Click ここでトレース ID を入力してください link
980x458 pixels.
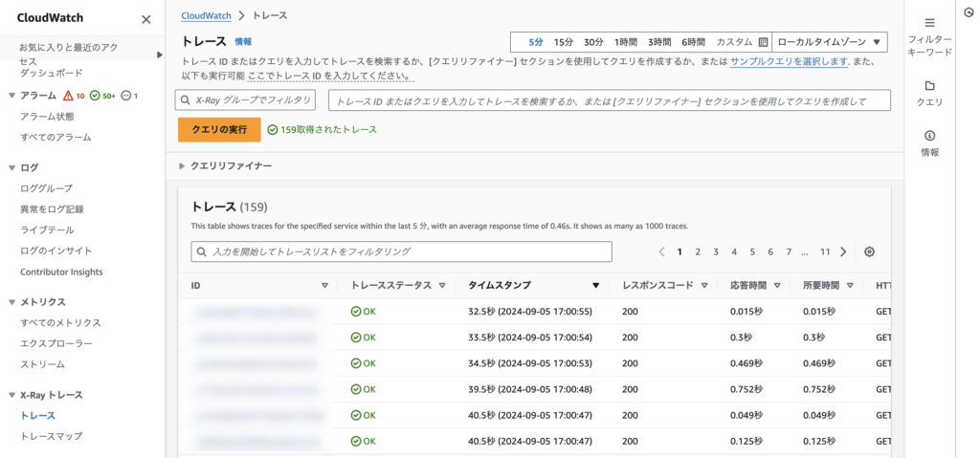click(x=330, y=76)
